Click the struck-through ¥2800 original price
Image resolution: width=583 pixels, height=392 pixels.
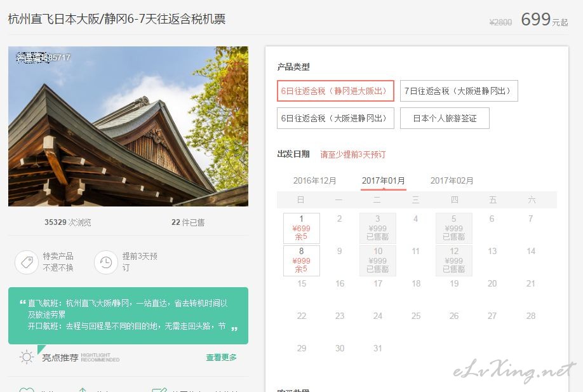click(x=500, y=22)
